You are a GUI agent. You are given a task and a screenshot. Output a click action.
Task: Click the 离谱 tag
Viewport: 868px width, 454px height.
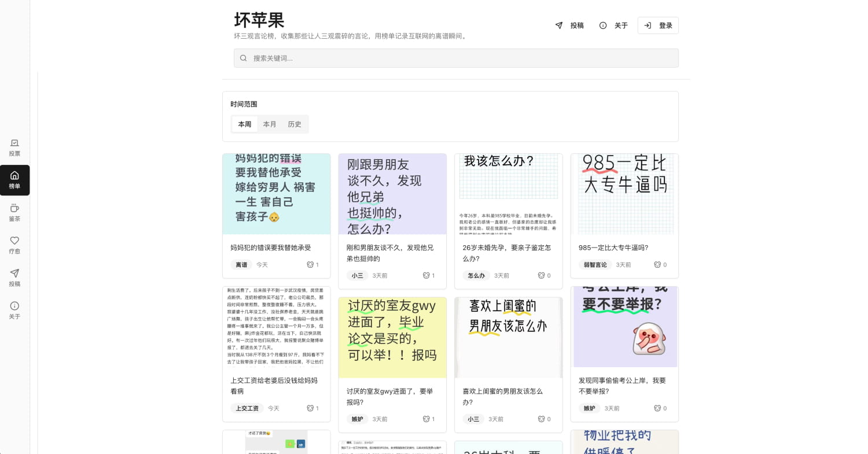[241, 265]
